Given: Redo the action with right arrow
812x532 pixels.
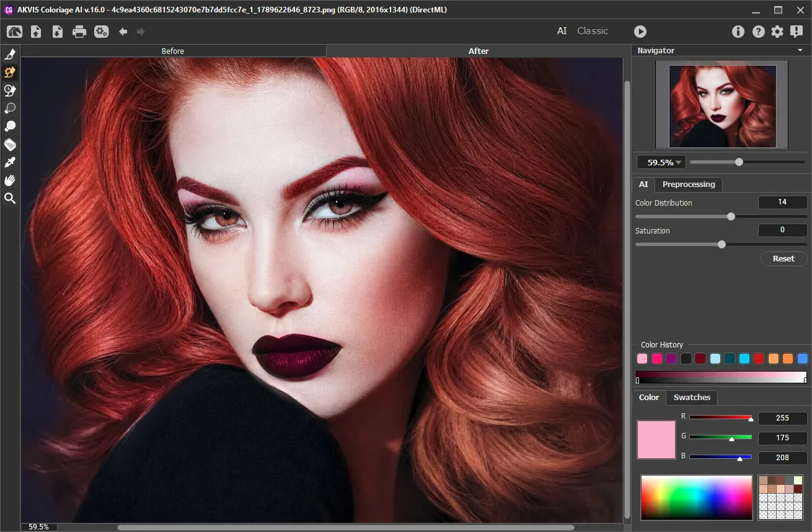Looking at the screenshot, I should click(x=141, y=32).
